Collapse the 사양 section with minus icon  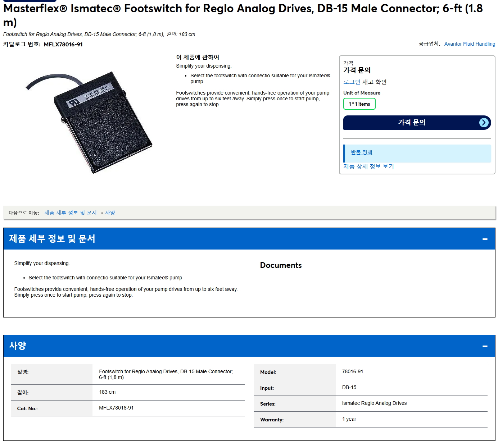pyautogui.click(x=485, y=346)
